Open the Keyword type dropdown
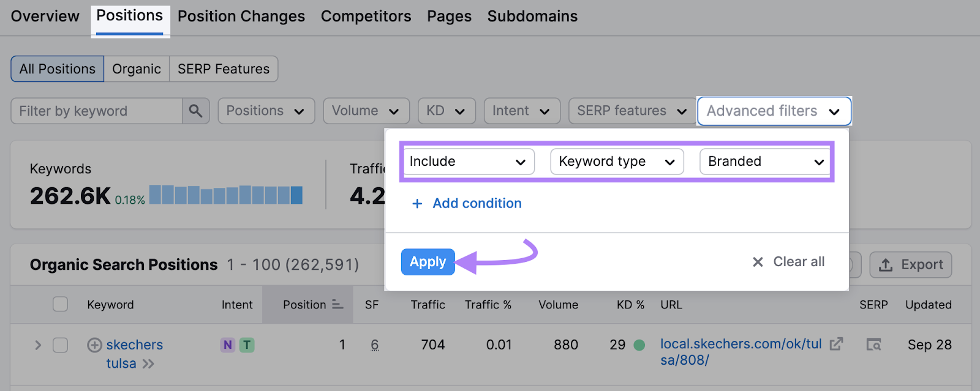This screenshot has height=391, width=980. pos(616,162)
